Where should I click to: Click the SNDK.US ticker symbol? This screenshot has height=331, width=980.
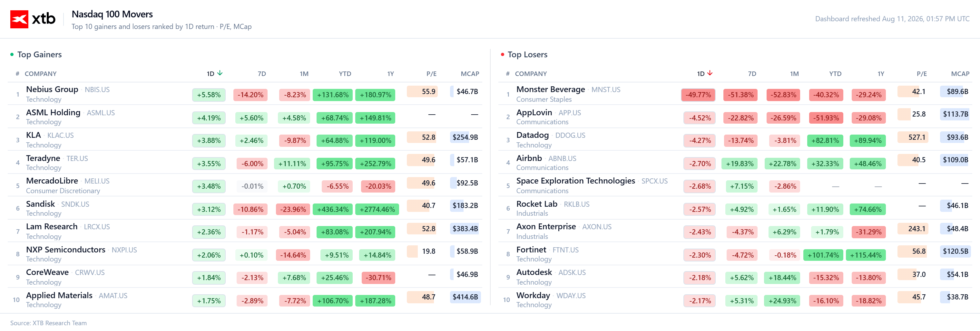point(75,204)
